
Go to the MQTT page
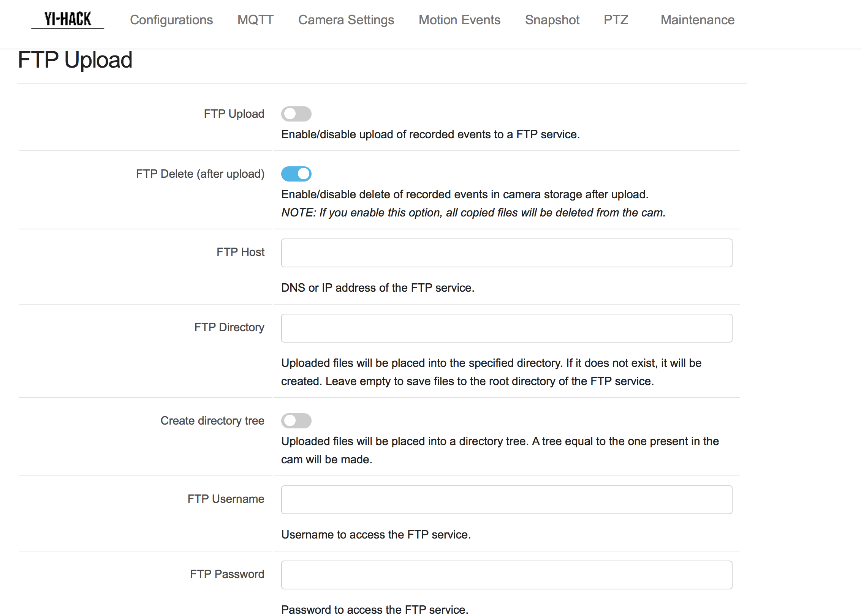255,20
